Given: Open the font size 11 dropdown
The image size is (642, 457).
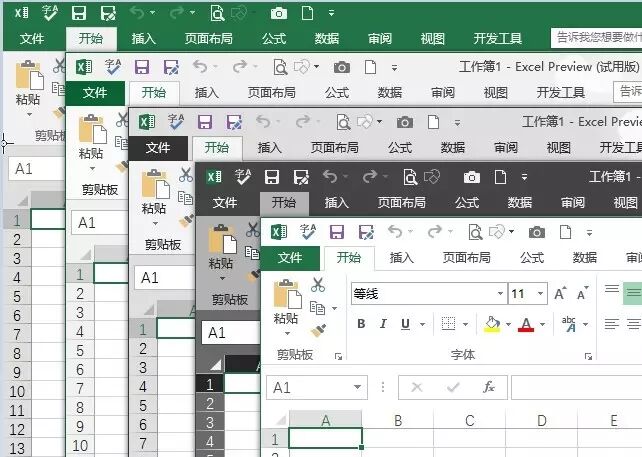Looking at the screenshot, I should [x=540, y=294].
